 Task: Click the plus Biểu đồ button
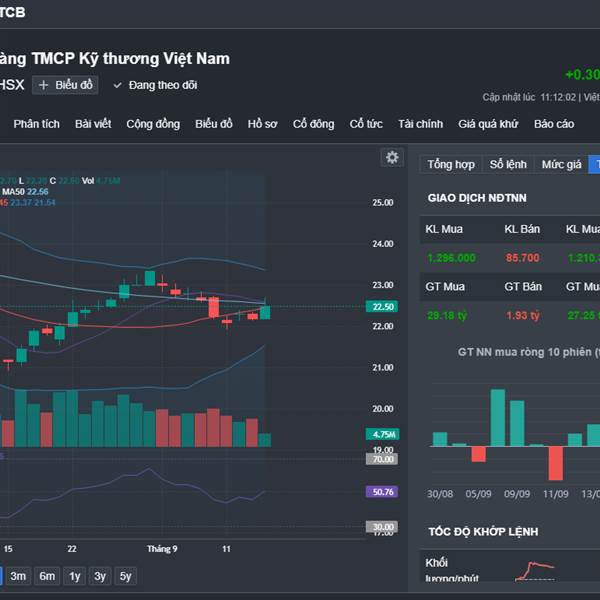(x=65, y=85)
